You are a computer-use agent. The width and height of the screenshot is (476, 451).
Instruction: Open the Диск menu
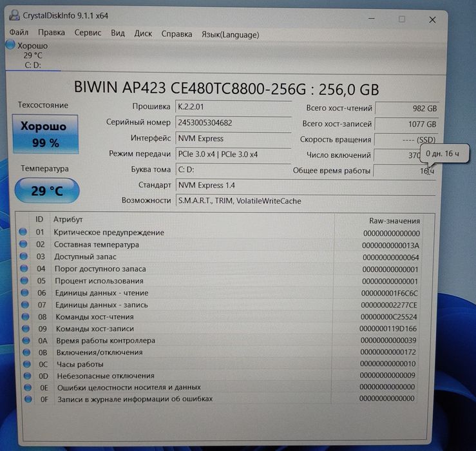pos(143,34)
